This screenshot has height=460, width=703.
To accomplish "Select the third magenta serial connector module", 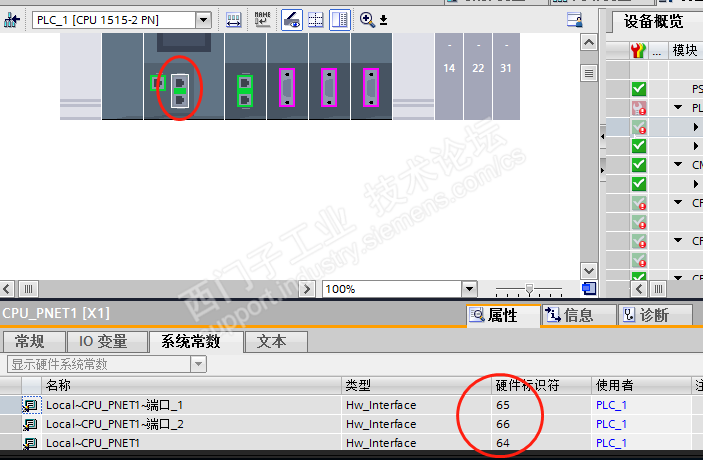I will coord(371,87).
